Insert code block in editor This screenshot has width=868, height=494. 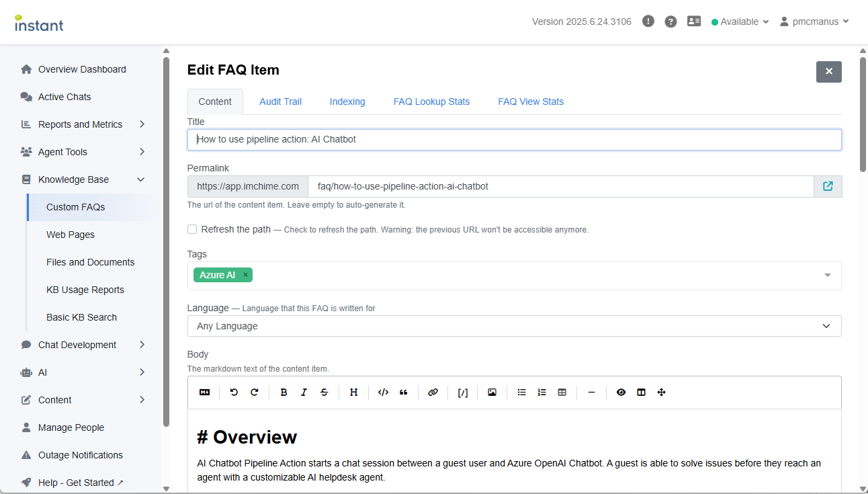pyautogui.click(x=383, y=393)
